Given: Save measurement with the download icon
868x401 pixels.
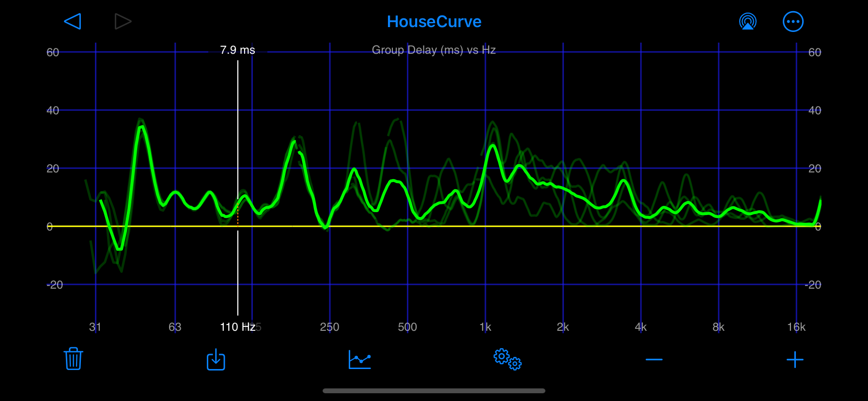Looking at the screenshot, I should click(216, 359).
